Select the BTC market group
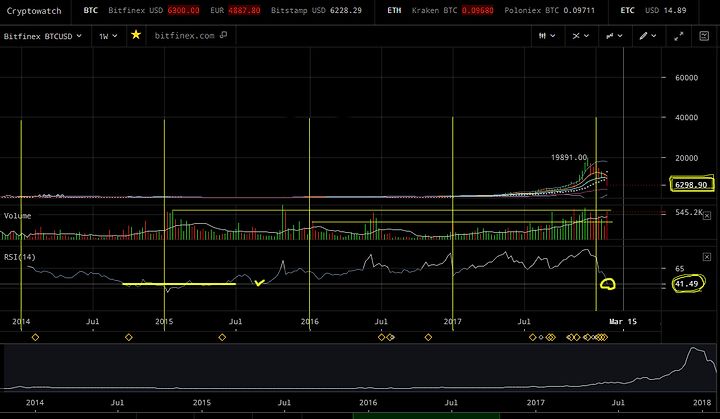The height and width of the screenshot is (419, 720). pos(90,10)
